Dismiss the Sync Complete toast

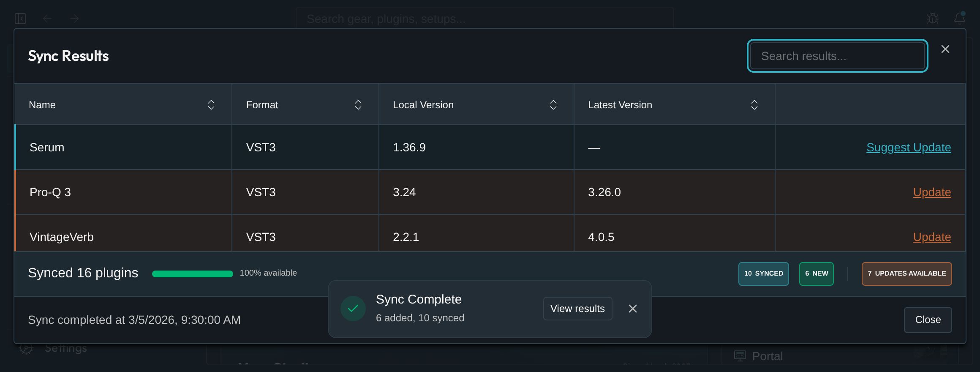tap(632, 309)
